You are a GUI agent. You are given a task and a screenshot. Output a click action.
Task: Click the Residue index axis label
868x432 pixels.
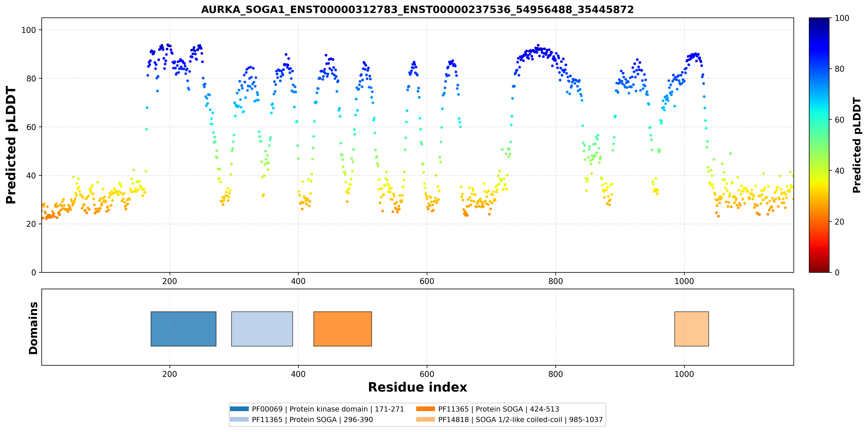[x=418, y=387]
